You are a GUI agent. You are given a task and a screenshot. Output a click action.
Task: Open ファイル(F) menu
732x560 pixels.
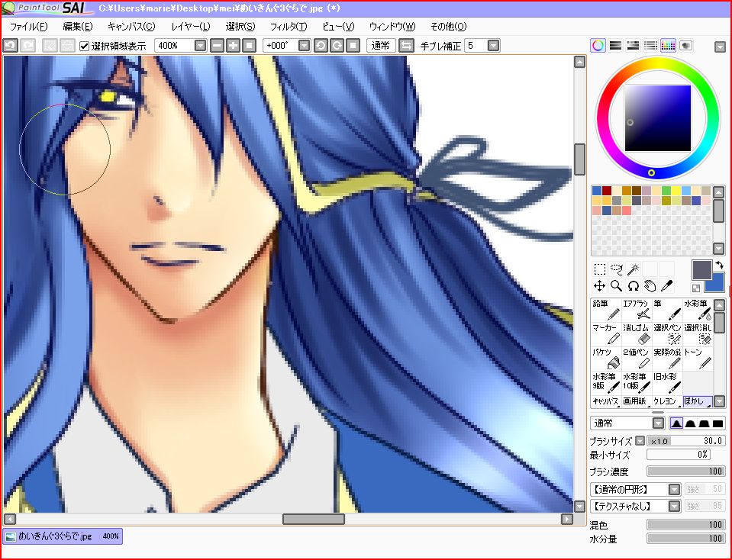coord(28,27)
